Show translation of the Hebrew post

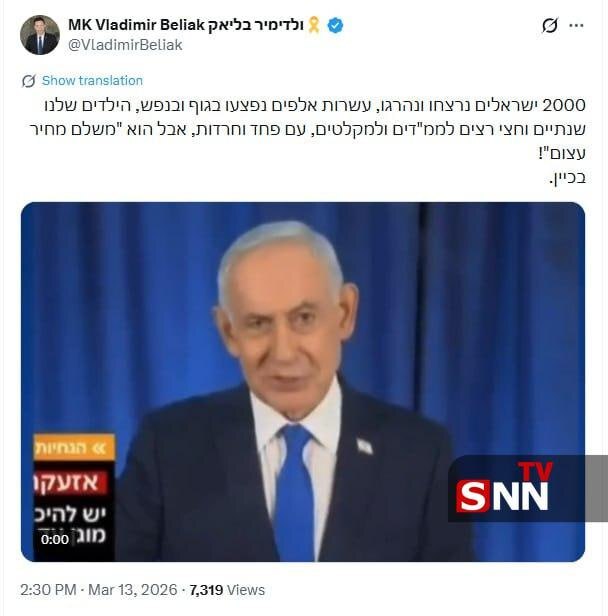[x=92, y=81]
